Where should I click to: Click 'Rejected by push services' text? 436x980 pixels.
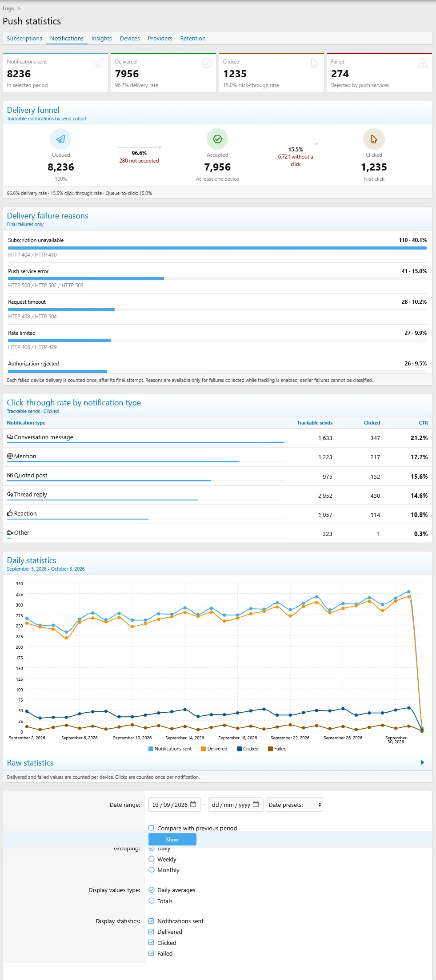point(360,85)
